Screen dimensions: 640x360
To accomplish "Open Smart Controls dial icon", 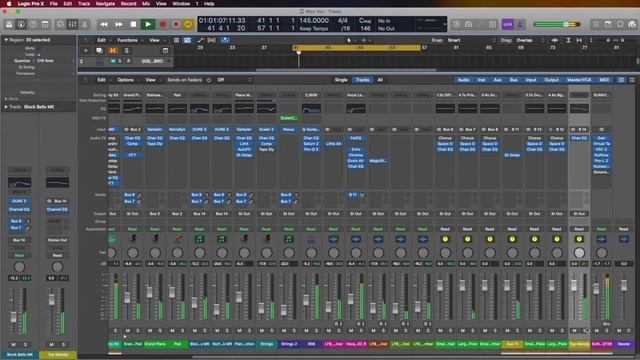I will point(60,24).
